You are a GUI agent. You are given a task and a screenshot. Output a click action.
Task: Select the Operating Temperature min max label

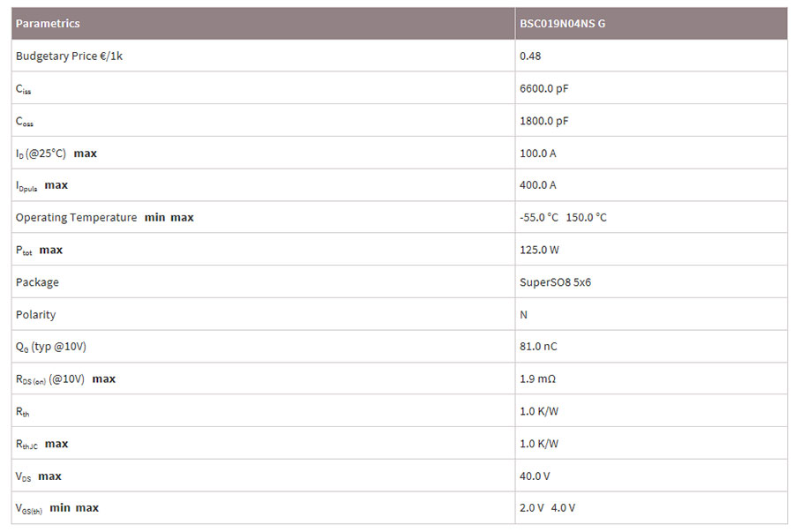tap(104, 218)
